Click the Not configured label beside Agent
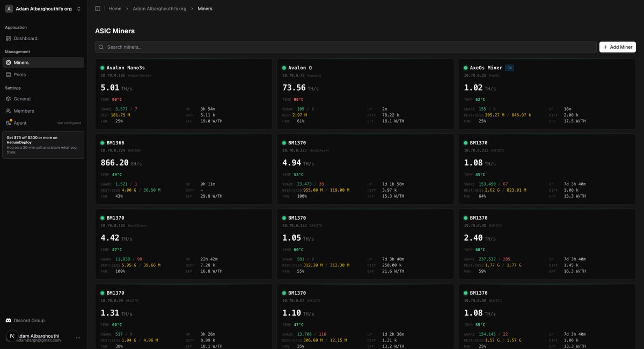644x349 pixels. coord(69,123)
